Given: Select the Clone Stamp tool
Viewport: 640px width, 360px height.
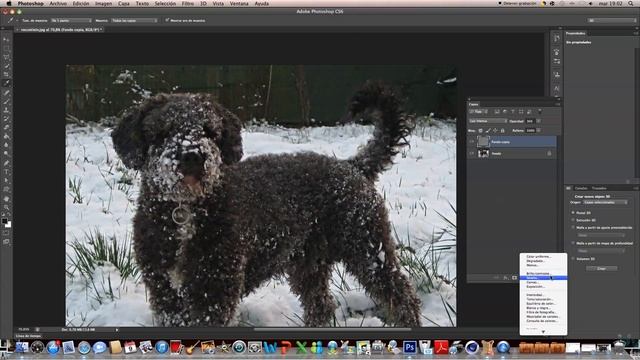Looking at the screenshot, I should point(6,110).
